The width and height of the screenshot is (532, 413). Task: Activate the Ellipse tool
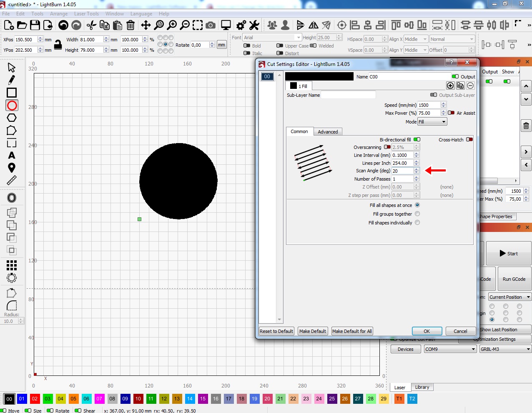click(x=12, y=106)
